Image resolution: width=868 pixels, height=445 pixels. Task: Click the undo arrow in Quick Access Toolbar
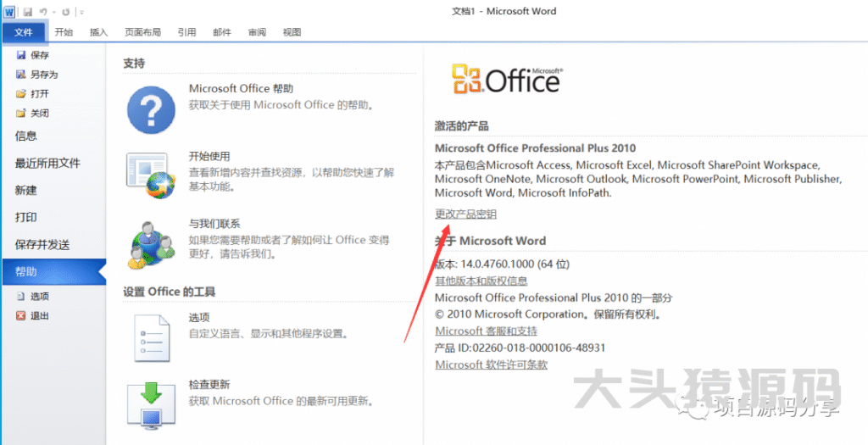(42, 11)
